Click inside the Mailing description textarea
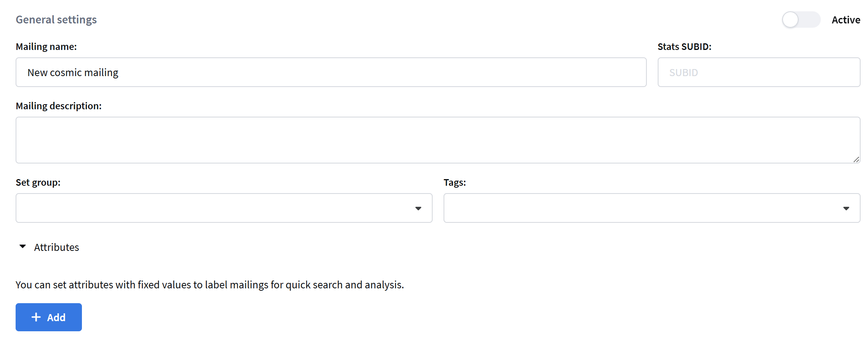Viewport: 868px width, 350px height. [438, 140]
